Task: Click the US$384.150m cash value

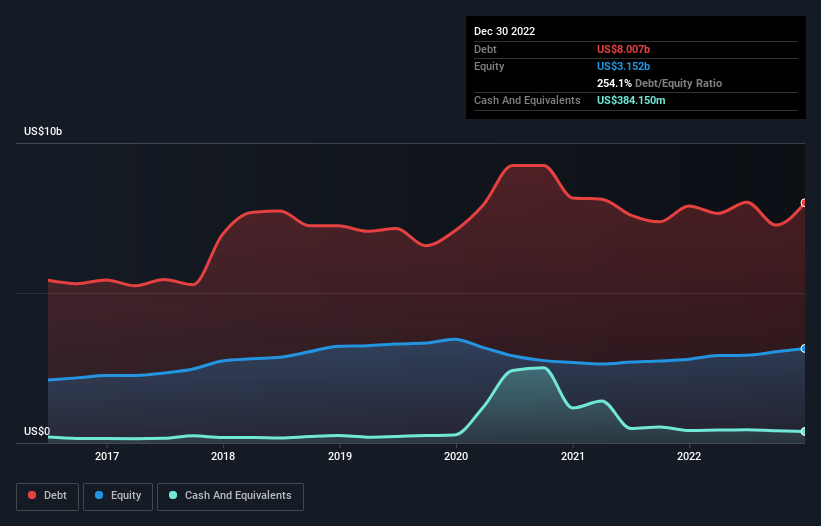Action: 631,100
